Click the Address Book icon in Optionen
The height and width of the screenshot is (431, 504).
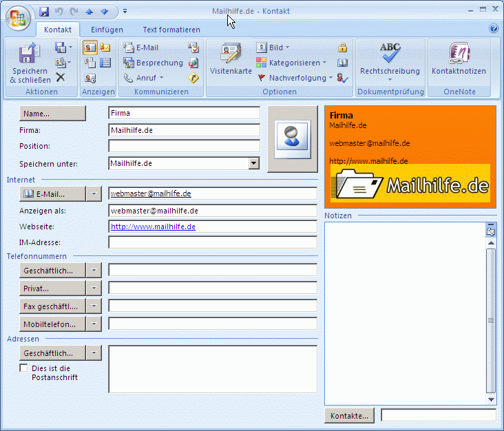coord(343,63)
